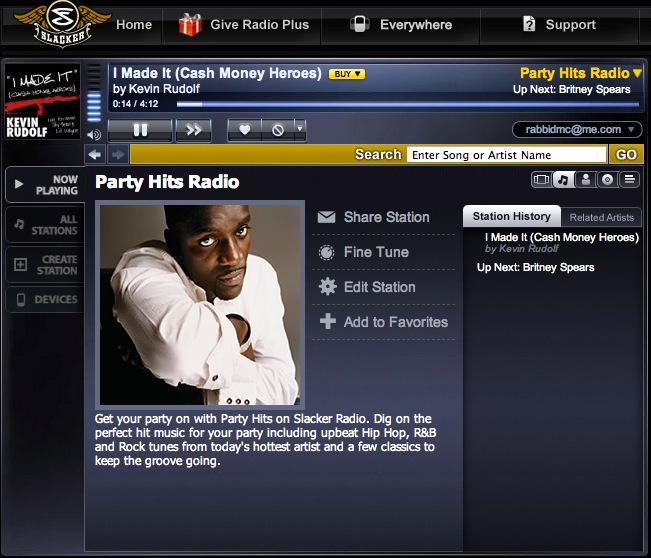Open the Home page
The width and height of the screenshot is (651, 558).
click(x=134, y=25)
